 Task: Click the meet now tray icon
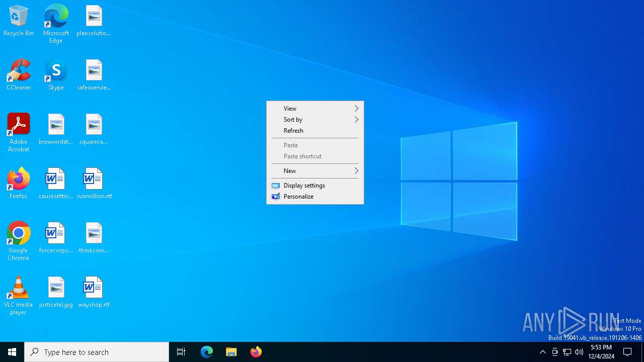(555, 352)
